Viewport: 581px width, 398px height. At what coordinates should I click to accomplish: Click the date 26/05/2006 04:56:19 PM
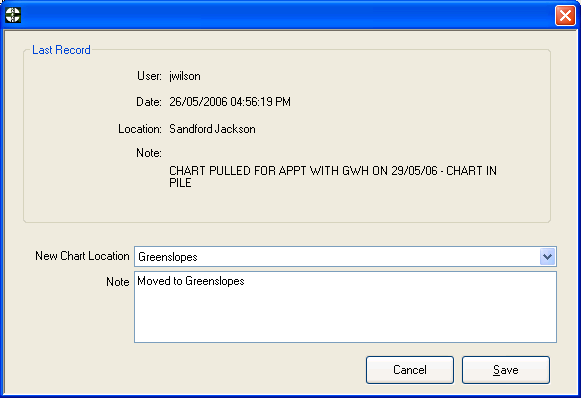tap(230, 102)
